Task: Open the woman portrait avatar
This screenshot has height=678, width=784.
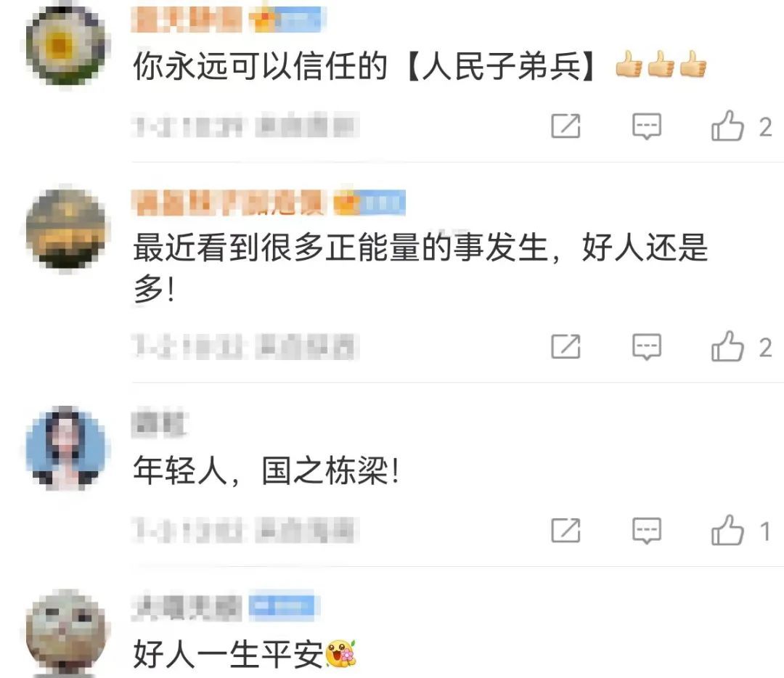Action: click(66, 449)
